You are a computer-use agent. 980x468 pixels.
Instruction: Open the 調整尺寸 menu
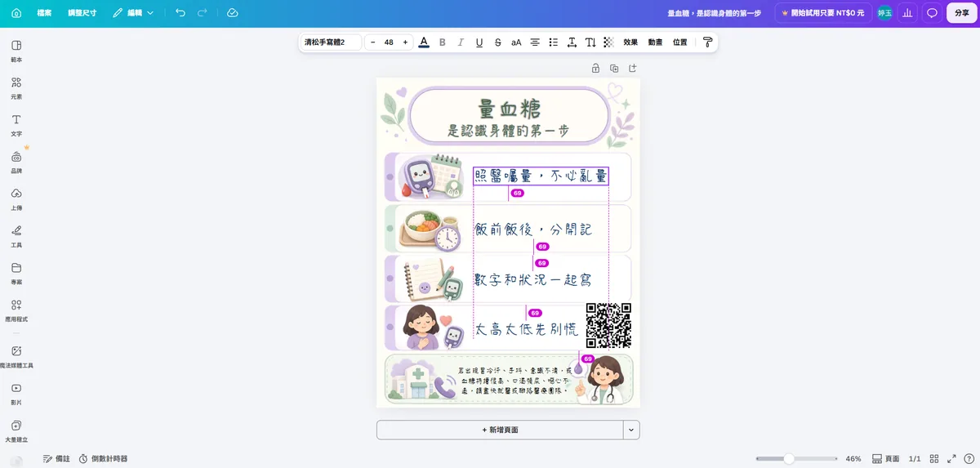pos(82,13)
